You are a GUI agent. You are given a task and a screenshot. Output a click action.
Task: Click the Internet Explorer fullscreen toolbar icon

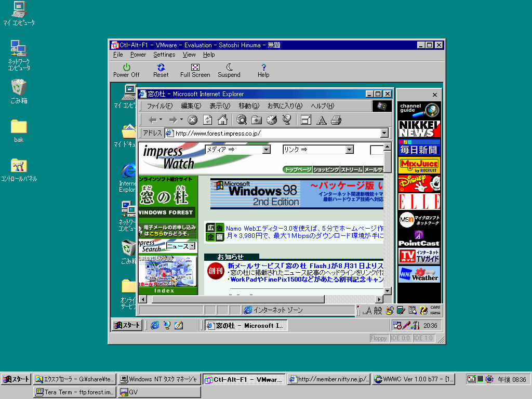[305, 120]
